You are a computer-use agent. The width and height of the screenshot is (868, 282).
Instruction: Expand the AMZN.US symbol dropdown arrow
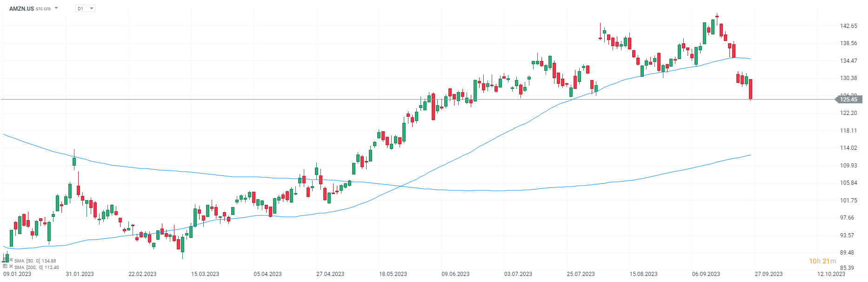pyautogui.click(x=56, y=8)
